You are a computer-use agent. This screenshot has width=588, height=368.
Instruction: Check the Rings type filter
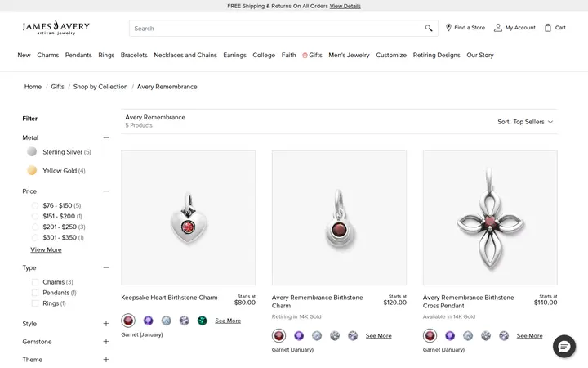(x=35, y=303)
